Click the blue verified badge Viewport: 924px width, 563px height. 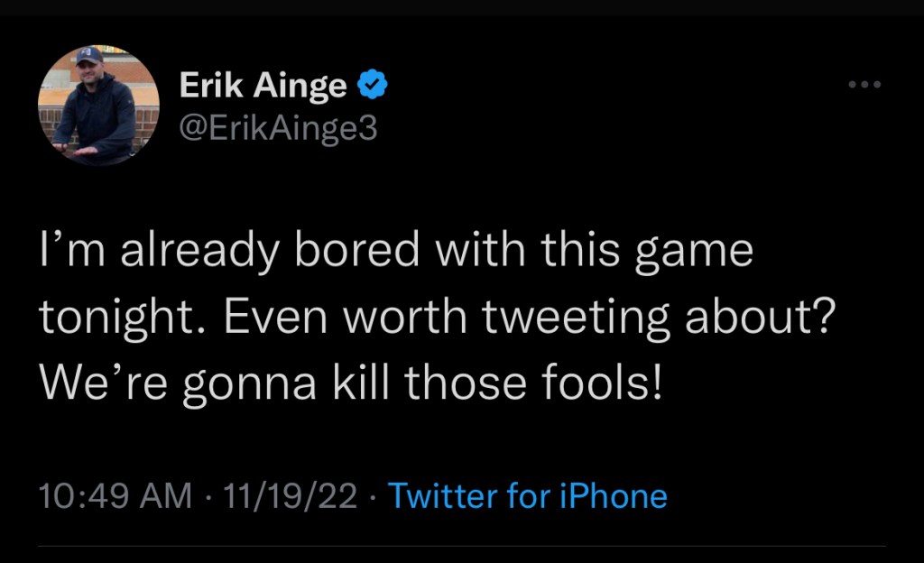(x=373, y=85)
